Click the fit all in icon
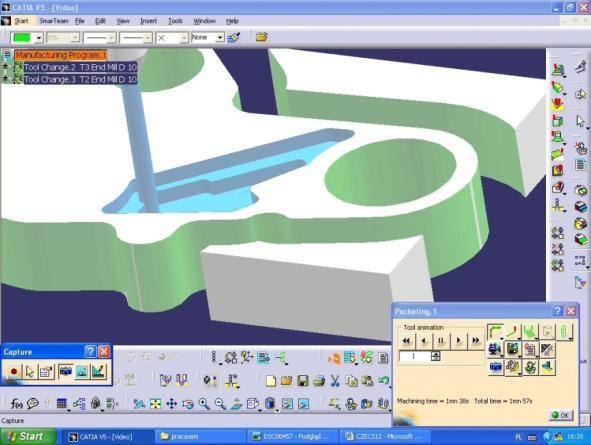The image size is (591, 445). [155, 404]
